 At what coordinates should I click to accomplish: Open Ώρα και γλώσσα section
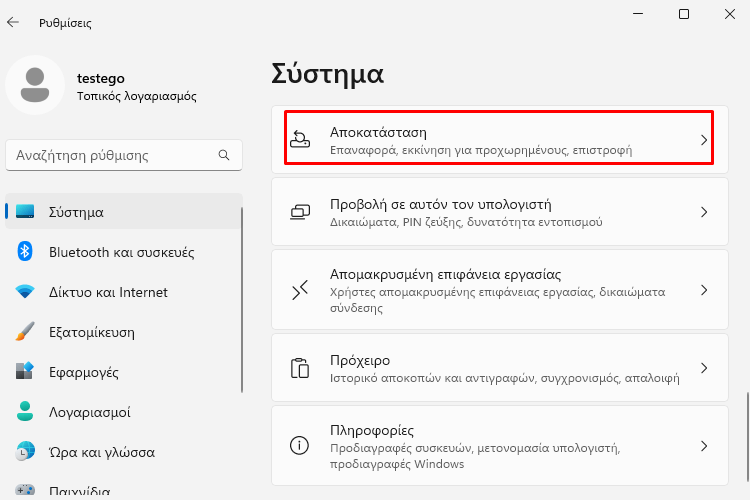click(x=124, y=452)
